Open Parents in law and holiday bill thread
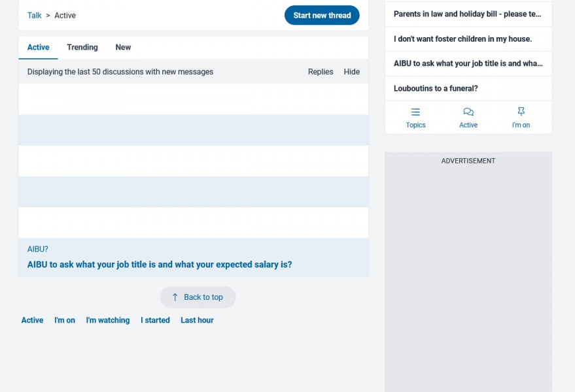Image resolution: width=575 pixels, height=392 pixels. tap(467, 14)
